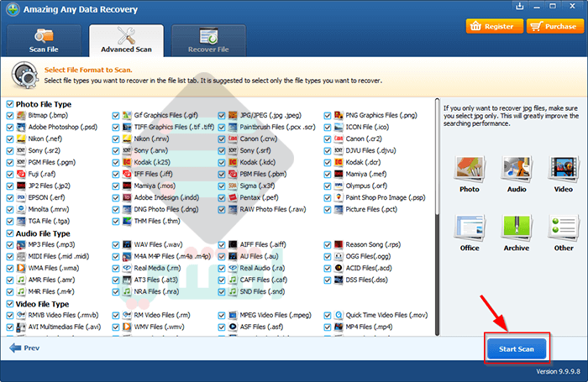Click the download arrow icon in title bar
Viewport: 588px width, 382px height.
coord(520,6)
